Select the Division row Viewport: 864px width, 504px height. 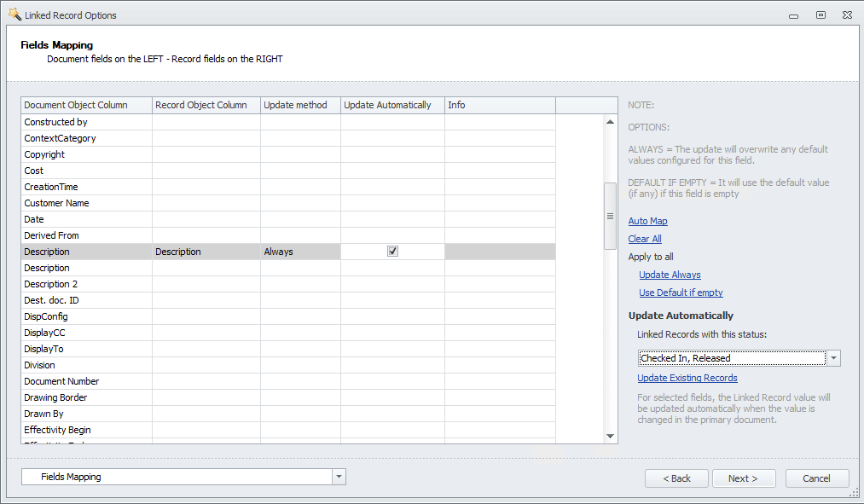click(x=85, y=365)
